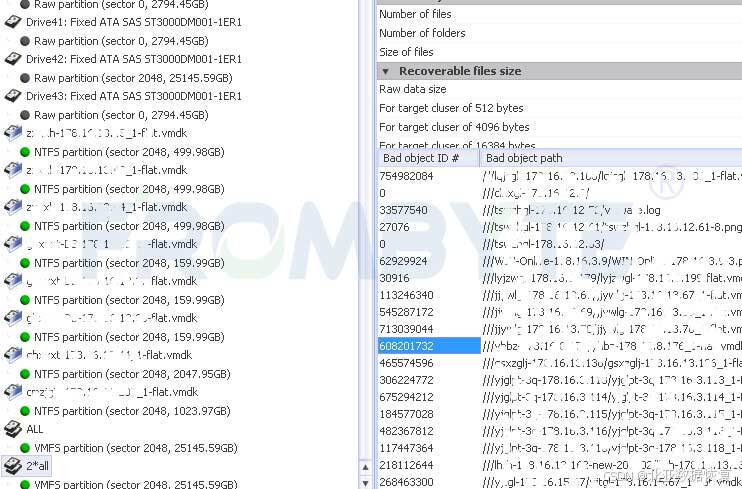Click green dot of ALL VMFS partition
This screenshot has height=489, width=742.
click(25, 448)
